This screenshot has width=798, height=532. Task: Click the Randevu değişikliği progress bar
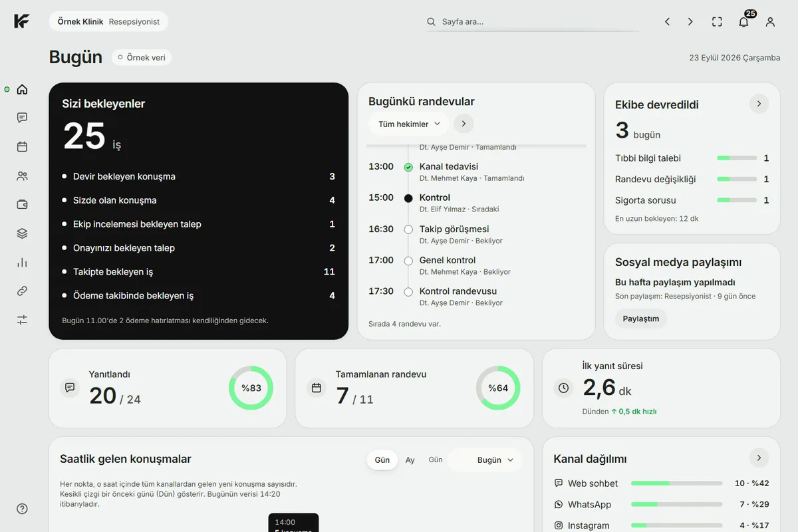[x=737, y=179]
